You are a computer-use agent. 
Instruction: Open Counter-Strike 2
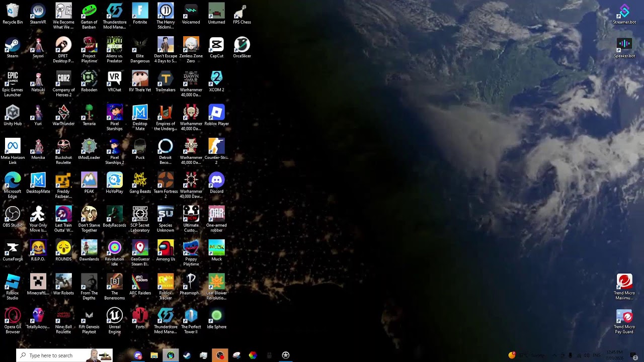click(x=216, y=151)
